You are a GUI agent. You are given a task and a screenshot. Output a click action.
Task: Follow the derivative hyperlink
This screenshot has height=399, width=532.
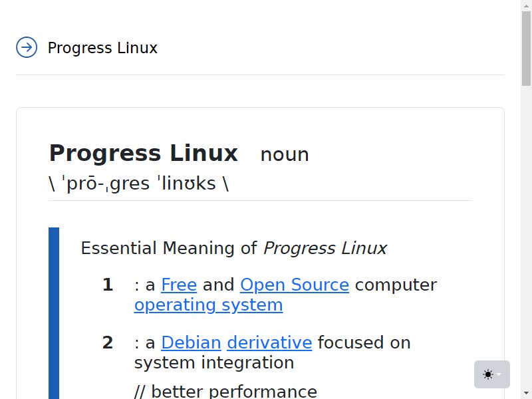click(x=269, y=342)
